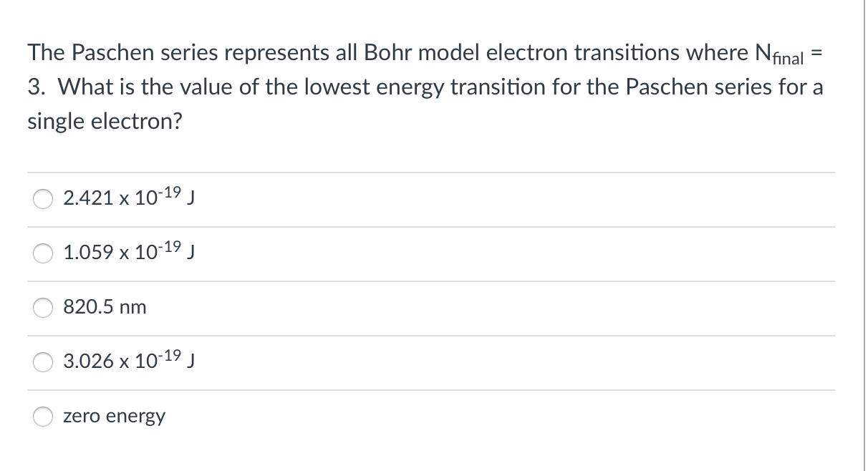Click the divider line below zero energy option
The height and width of the screenshot is (471, 868).
[430, 442]
